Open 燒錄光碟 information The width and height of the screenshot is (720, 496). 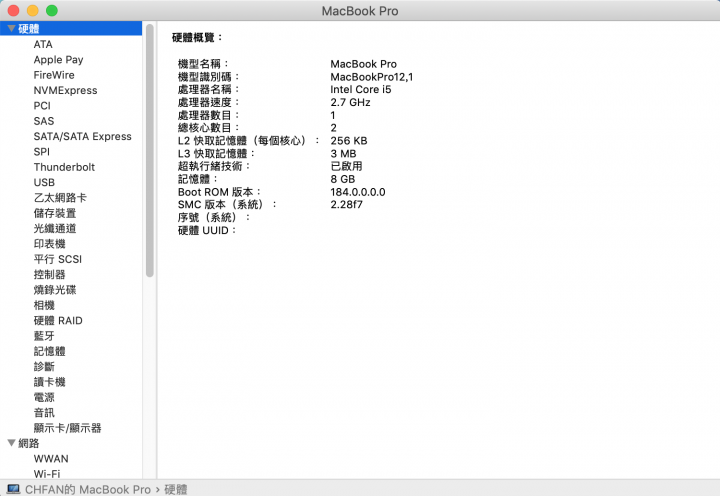click(55, 290)
